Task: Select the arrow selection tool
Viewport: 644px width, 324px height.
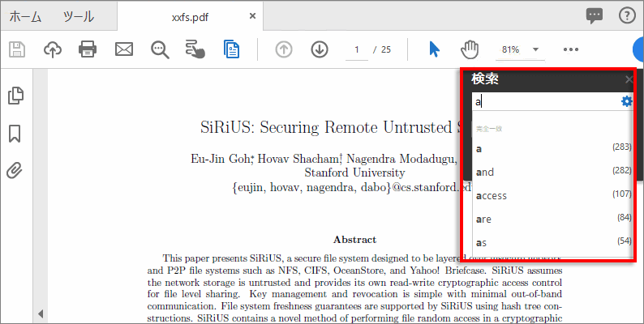Action: 434,49
